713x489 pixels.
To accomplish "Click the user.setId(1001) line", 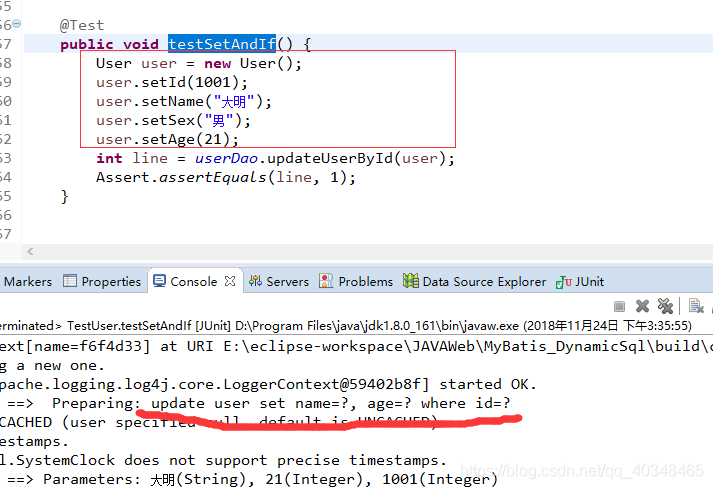I will (171, 82).
